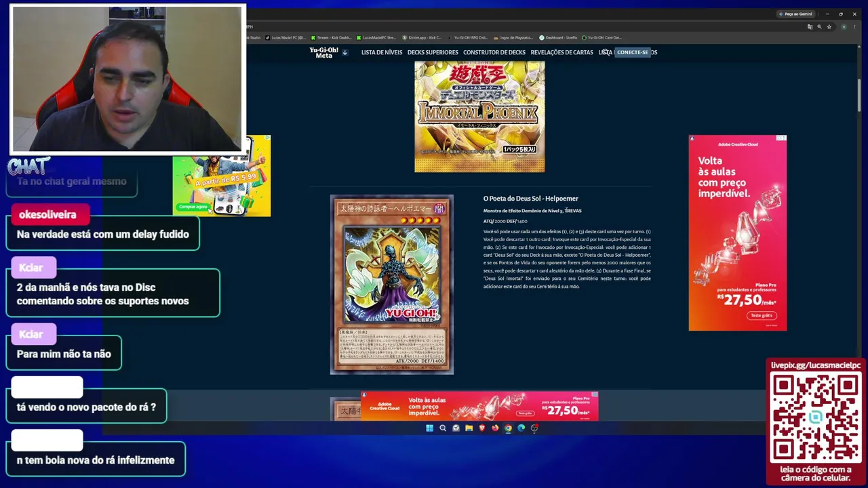Click the livepix.gg QR code
868x488 pixels.
tap(816, 417)
